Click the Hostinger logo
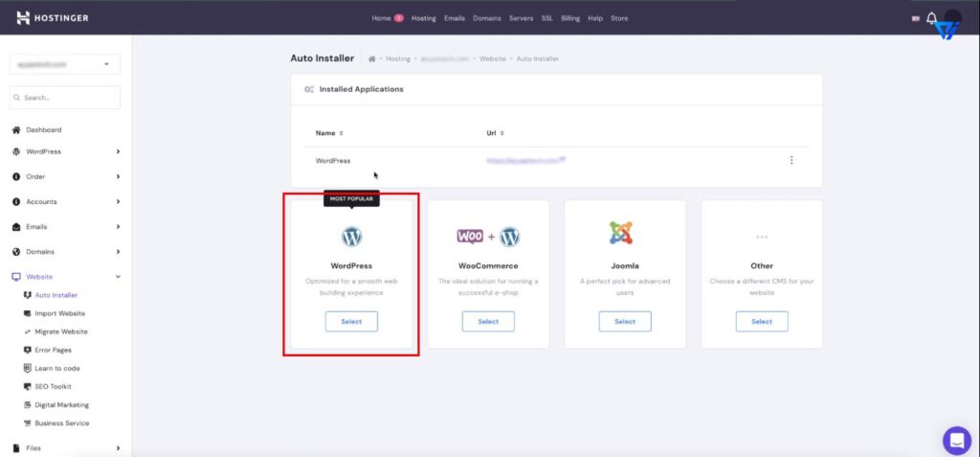980x457 pixels. 53,18
